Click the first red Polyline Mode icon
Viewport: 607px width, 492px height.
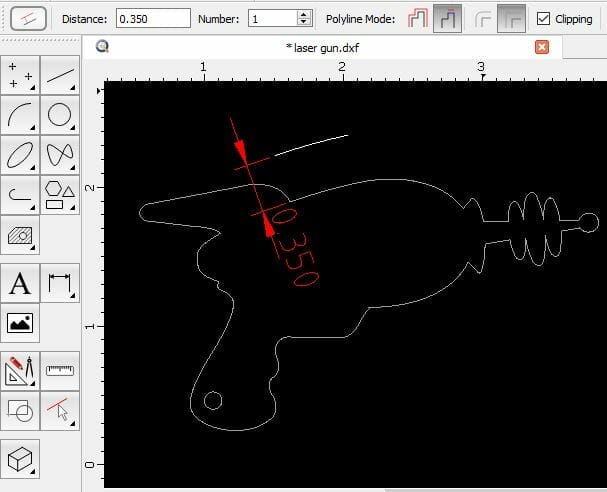tap(418, 19)
